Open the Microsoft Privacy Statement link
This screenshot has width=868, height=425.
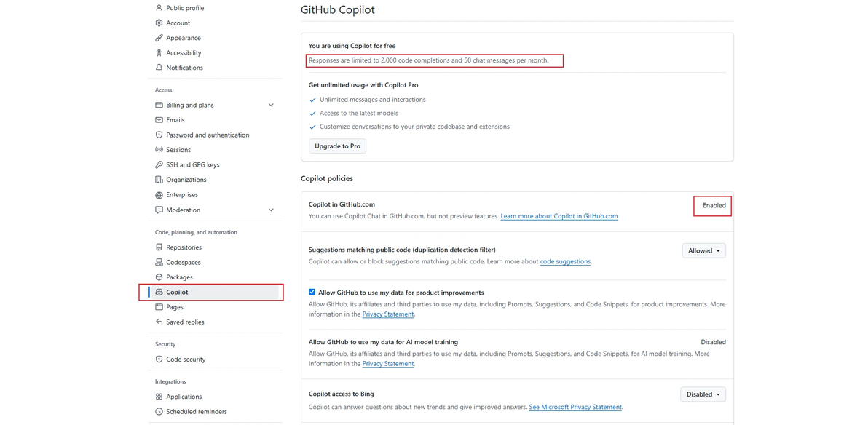[x=575, y=408]
